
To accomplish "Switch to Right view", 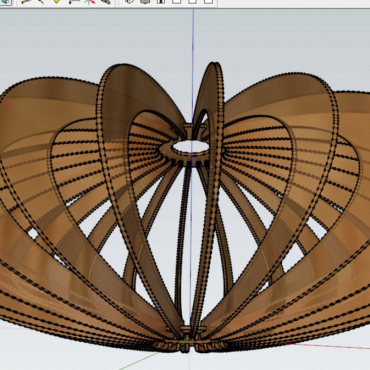I will pos(177,1).
